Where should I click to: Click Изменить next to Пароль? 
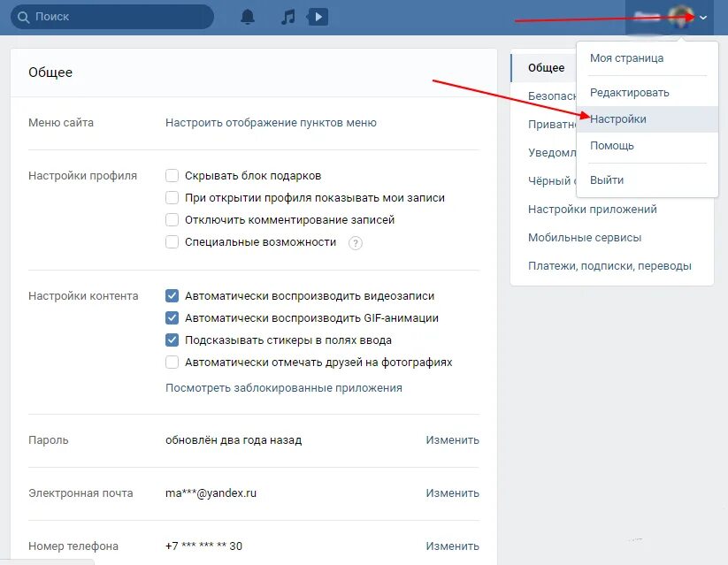452,440
